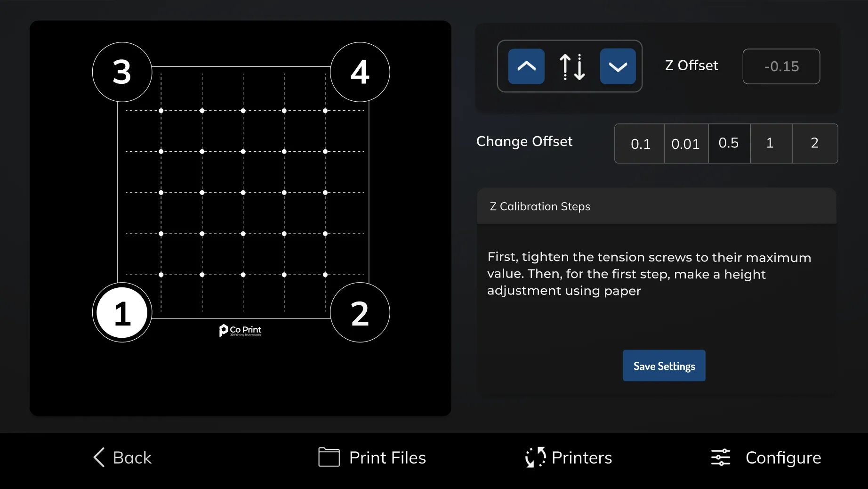
Task: Set change offset step to 0.01
Action: (x=686, y=144)
